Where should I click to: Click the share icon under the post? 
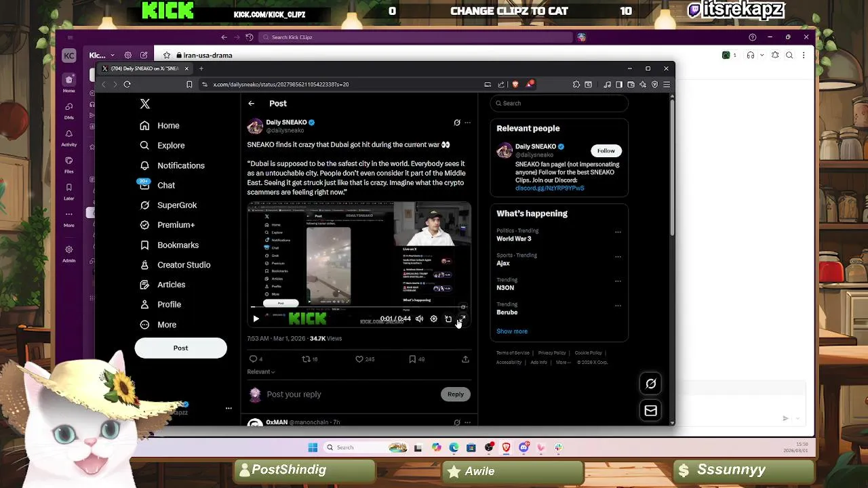tap(465, 359)
